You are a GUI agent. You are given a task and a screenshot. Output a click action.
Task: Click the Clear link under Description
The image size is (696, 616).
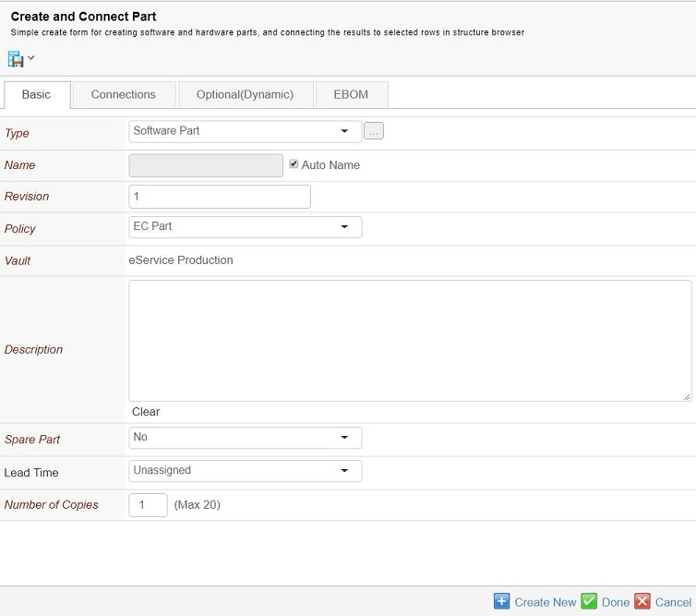[146, 412]
